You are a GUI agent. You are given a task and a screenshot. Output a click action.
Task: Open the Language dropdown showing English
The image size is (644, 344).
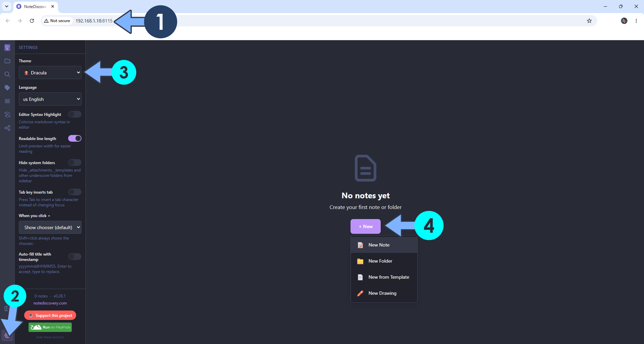click(x=50, y=99)
